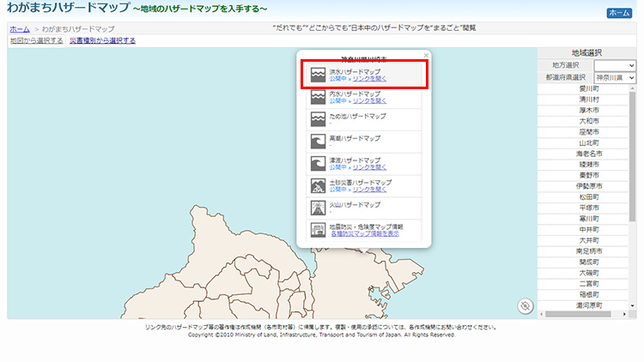The image size is (644, 362).
Task: Click the round compass icon on map
Action: coord(526,306)
